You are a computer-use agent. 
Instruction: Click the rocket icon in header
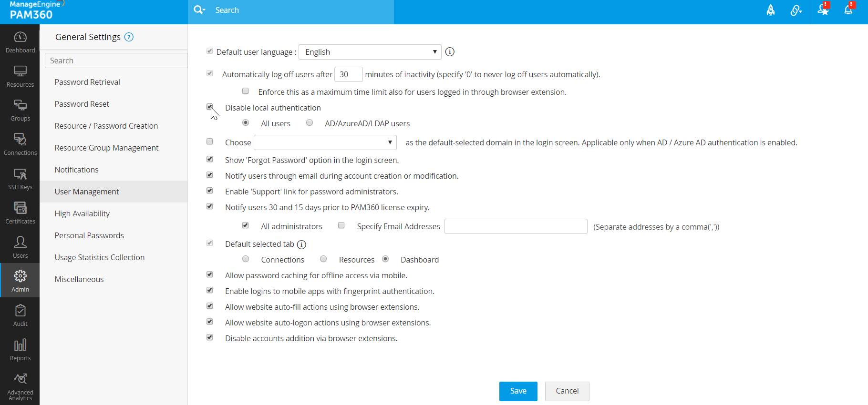(x=771, y=10)
